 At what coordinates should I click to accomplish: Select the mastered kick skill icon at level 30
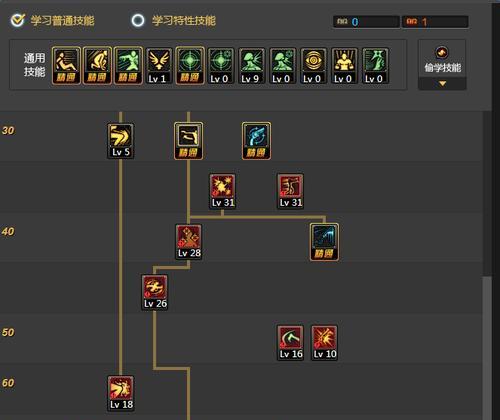[x=188, y=141]
